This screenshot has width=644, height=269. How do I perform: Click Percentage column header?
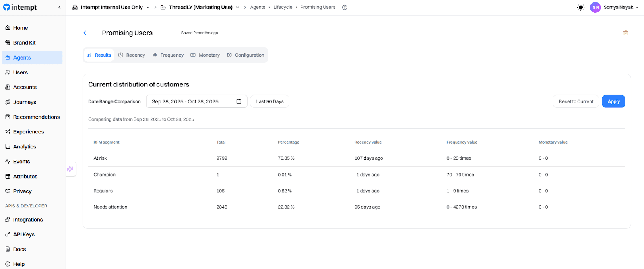(289, 142)
